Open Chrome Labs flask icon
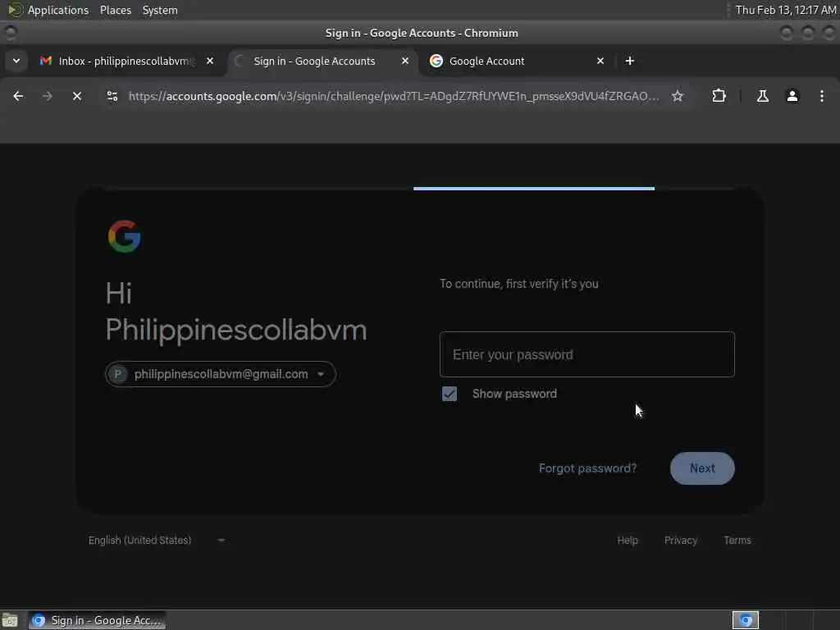 point(762,96)
